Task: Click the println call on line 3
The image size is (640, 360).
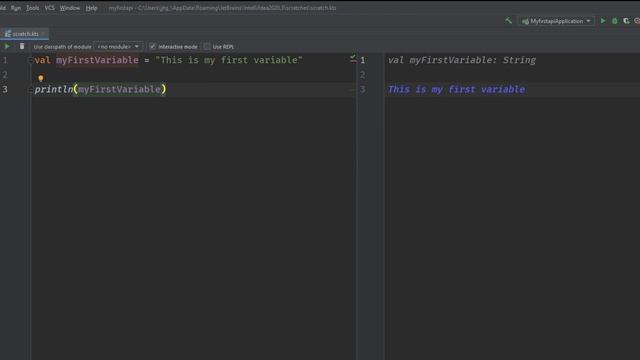Action: (x=53, y=89)
